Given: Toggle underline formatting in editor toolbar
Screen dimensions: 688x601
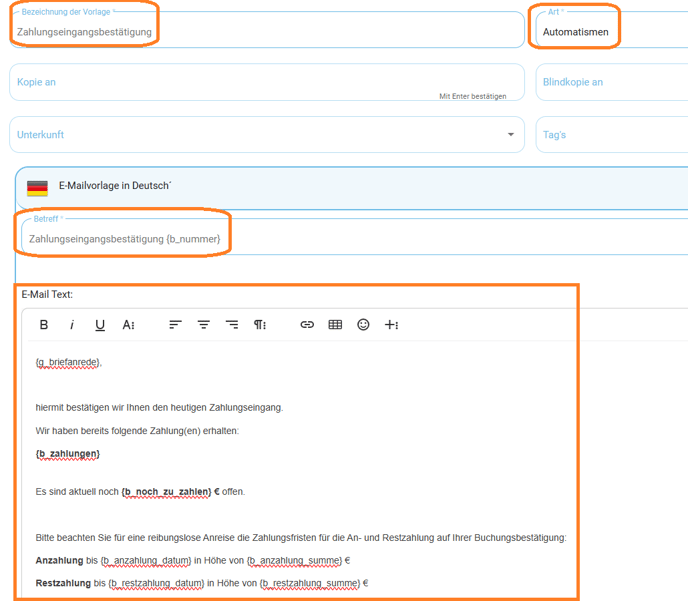Looking at the screenshot, I should 100,325.
